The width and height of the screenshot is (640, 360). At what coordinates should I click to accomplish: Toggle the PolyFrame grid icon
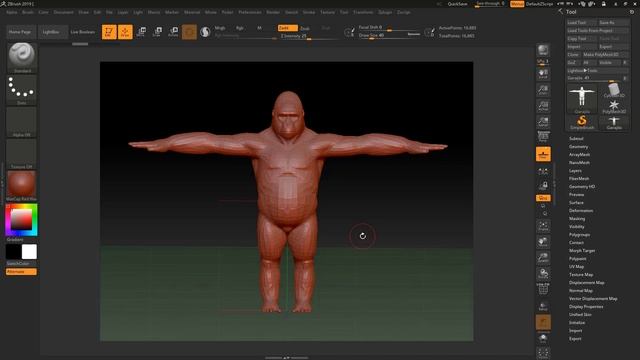(x=543, y=289)
